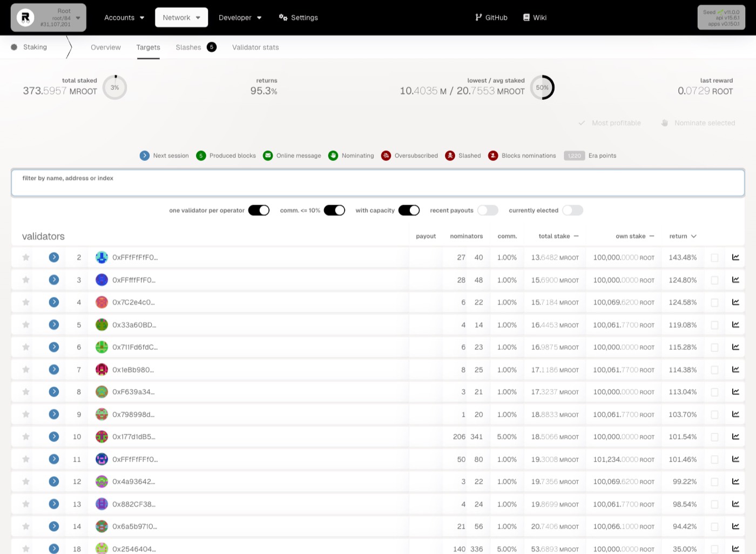756x554 pixels.
Task: Open the Slashes tab
Action: [195, 48]
